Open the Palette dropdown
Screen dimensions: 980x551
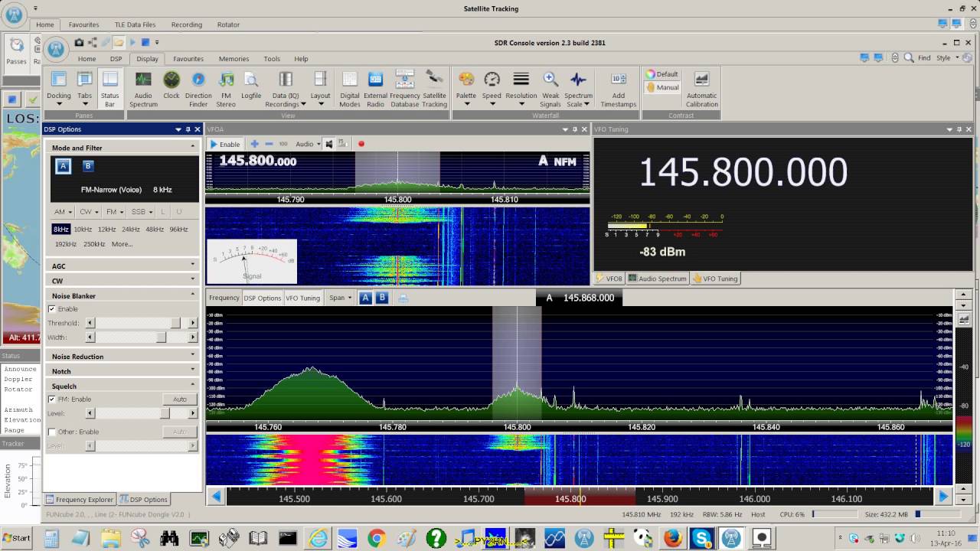(466, 89)
